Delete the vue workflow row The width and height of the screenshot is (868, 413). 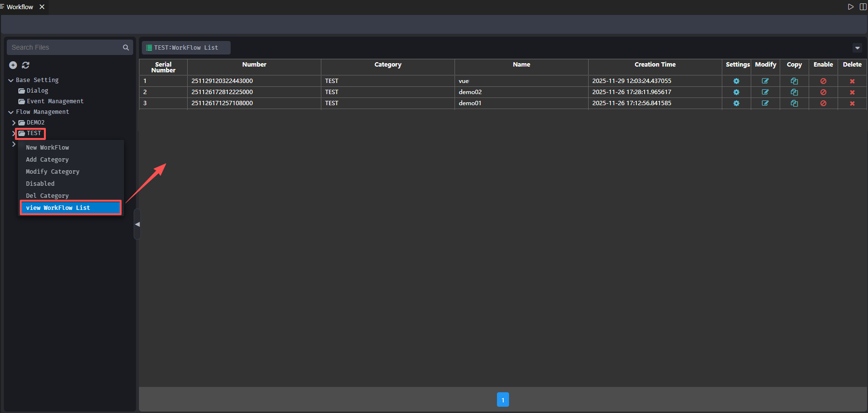852,81
